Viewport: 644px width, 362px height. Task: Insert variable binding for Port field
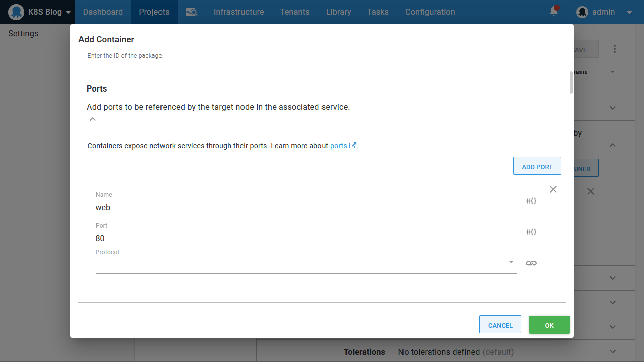(x=531, y=232)
